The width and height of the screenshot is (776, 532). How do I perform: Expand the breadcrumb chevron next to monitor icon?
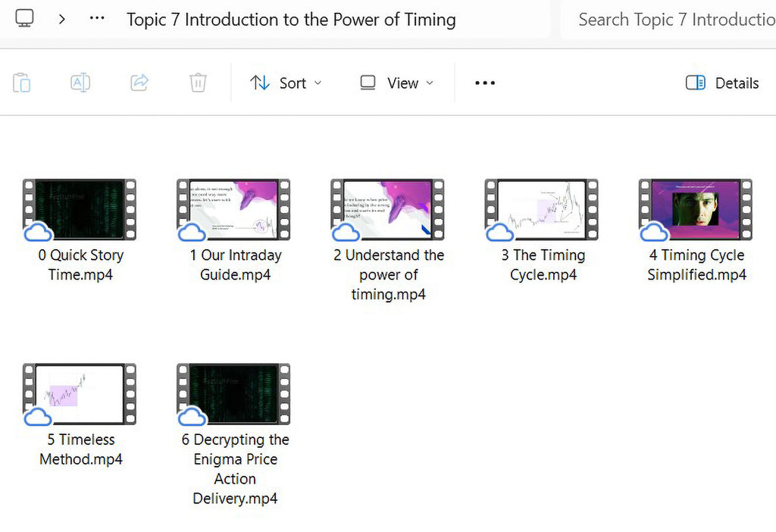point(62,19)
